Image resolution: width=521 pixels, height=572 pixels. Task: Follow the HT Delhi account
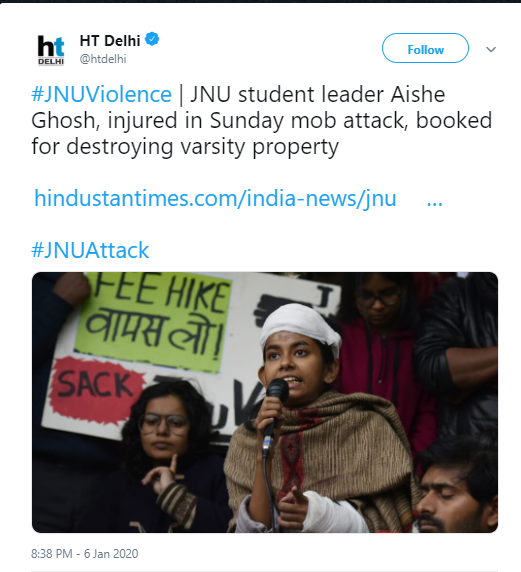pyautogui.click(x=425, y=49)
